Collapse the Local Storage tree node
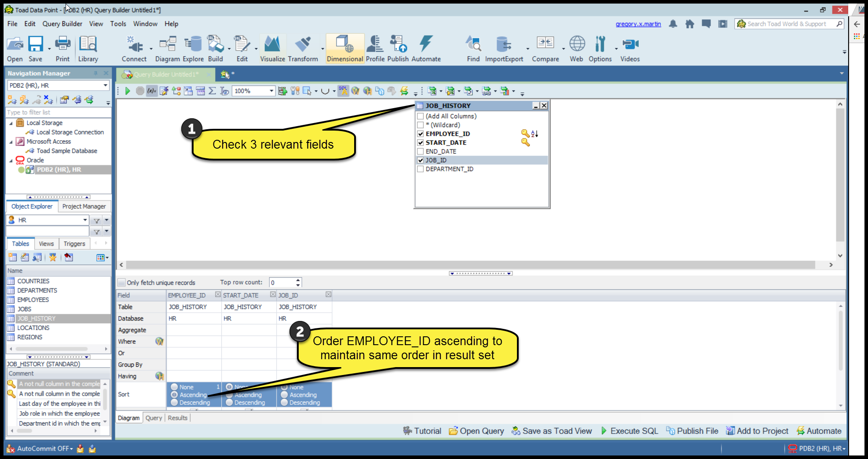 click(11, 123)
